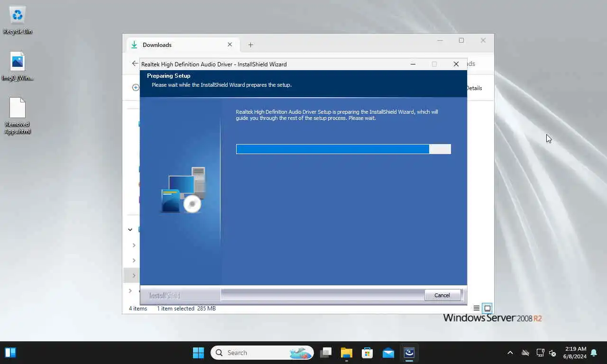Click the Cancel button in the InstallShield wizard
This screenshot has height=364, width=607.
click(x=442, y=295)
